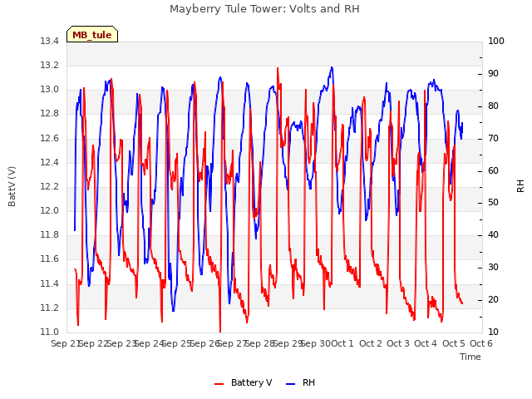
Task: Click the 20 right axis value
Action: click(493, 299)
